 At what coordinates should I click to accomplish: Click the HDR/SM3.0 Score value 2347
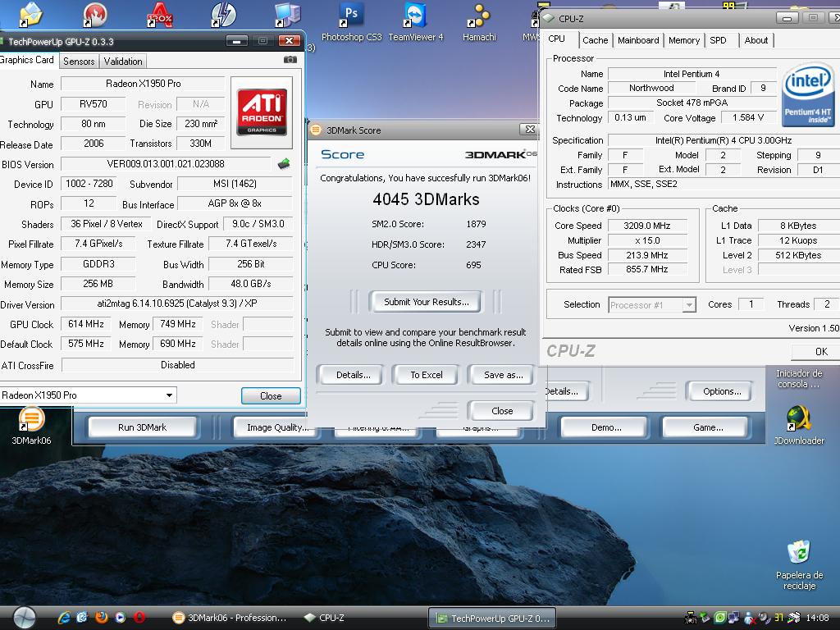[476, 244]
